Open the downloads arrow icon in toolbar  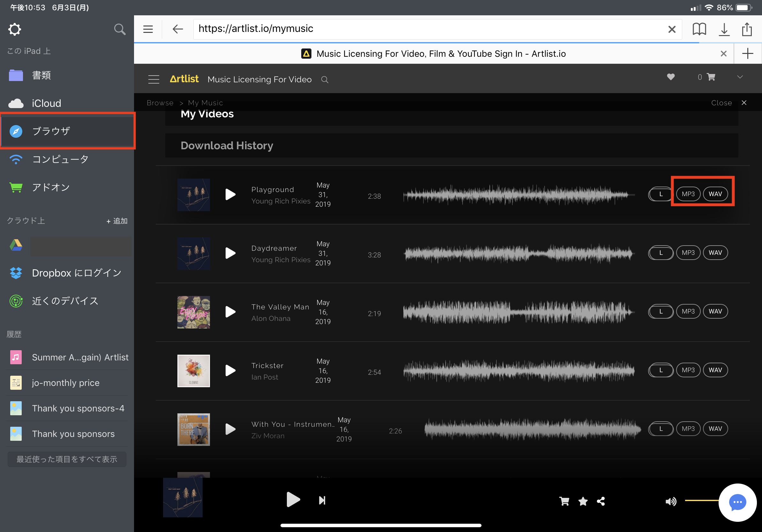(x=724, y=29)
